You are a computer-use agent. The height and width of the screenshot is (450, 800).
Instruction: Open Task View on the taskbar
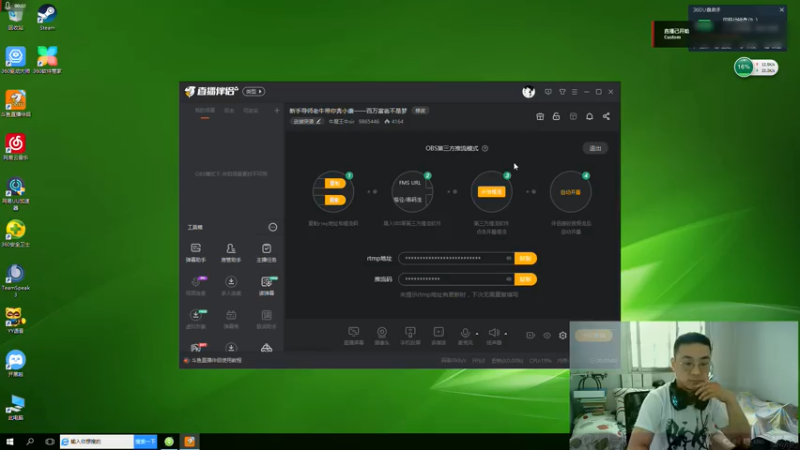(x=49, y=441)
